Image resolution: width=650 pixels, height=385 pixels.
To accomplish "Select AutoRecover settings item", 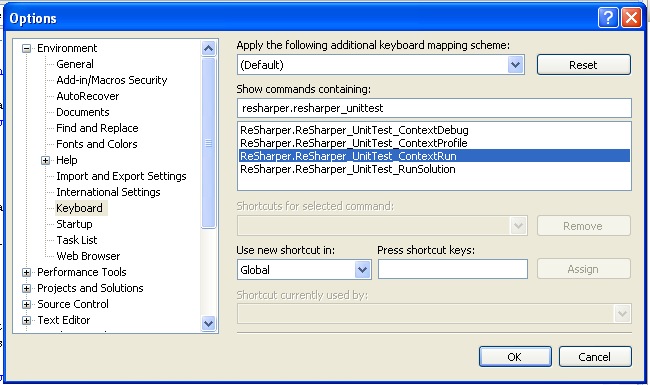I will pos(88,96).
